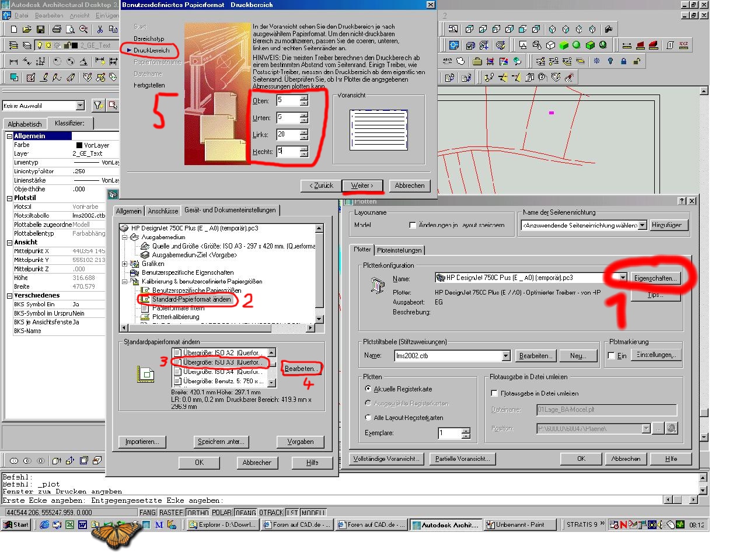The height and width of the screenshot is (560, 747).
Task: Collapse the Verschiedenes properties section
Action: click(9, 296)
